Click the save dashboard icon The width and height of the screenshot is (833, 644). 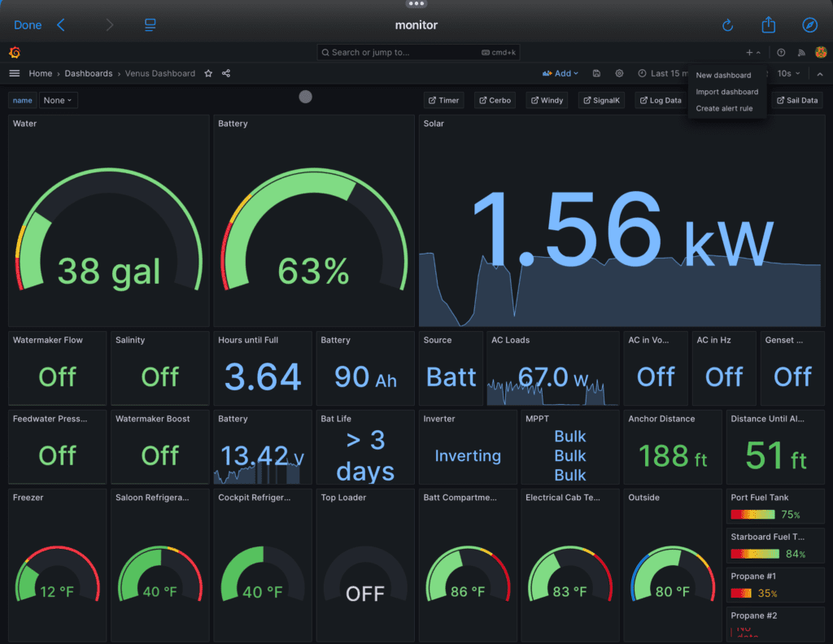[x=596, y=73]
